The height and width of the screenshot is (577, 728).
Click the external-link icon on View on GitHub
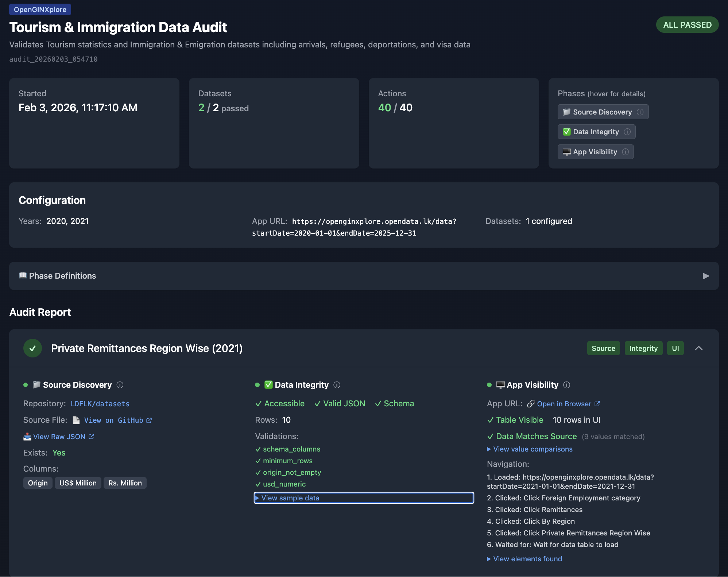pos(149,420)
